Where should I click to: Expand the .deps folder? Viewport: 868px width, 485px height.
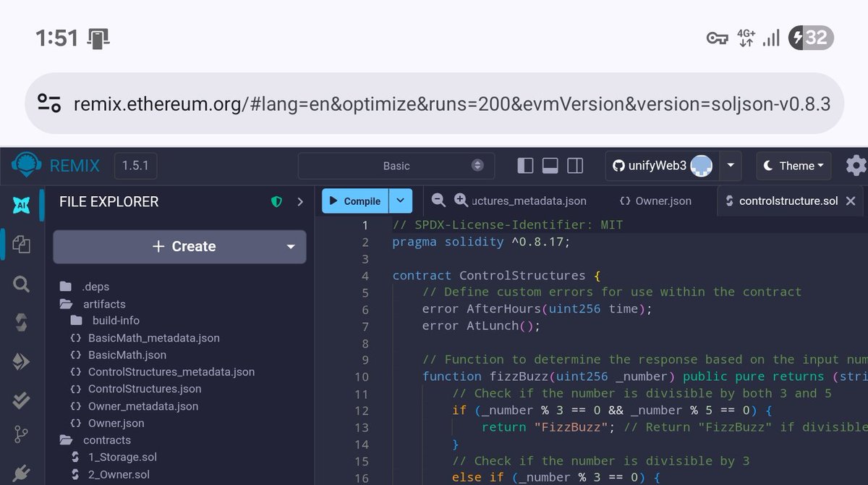96,287
